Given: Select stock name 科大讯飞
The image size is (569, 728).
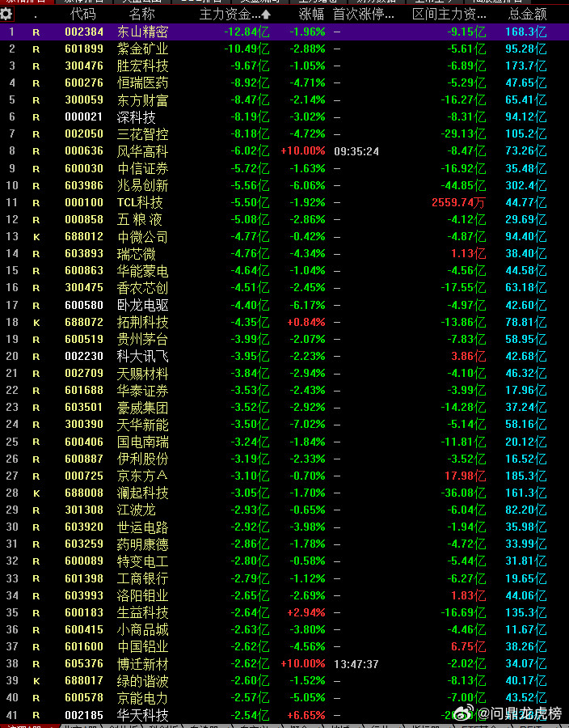Looking at the screenshot, I should coord(142,357).
